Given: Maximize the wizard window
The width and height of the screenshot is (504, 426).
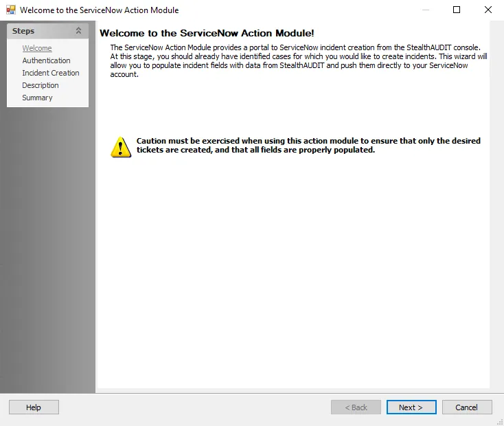Looking at the screenshot, I should (457, 10).
